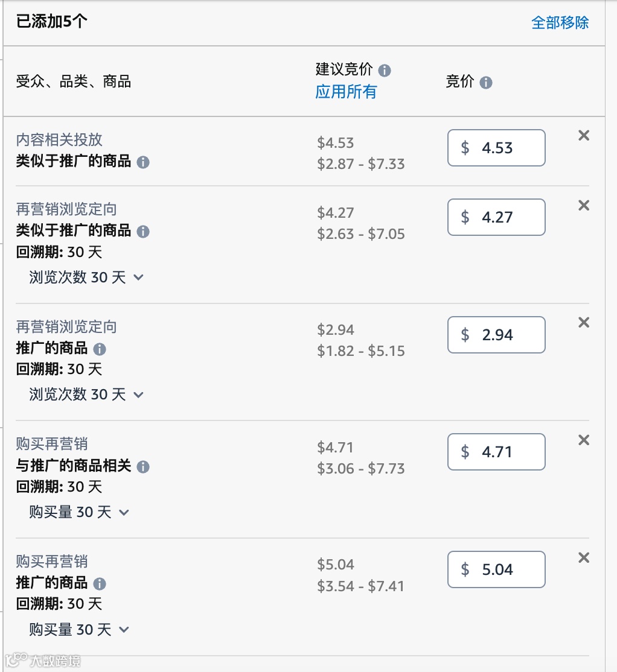Image resolution: width=617 pixels, height=672 pixels.
Task: Open 浏览次数 30 天 dropdown below $2.94 bid
Action: pos(86,395)
